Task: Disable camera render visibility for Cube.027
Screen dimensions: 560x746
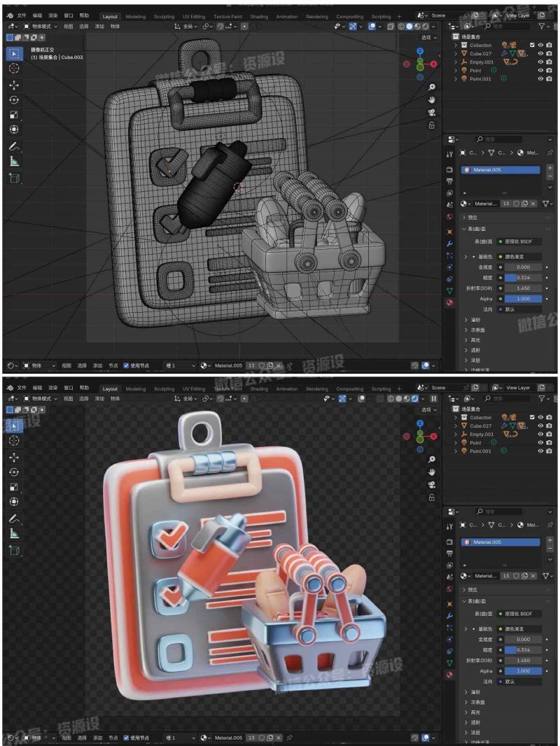Action: [549, 54]
